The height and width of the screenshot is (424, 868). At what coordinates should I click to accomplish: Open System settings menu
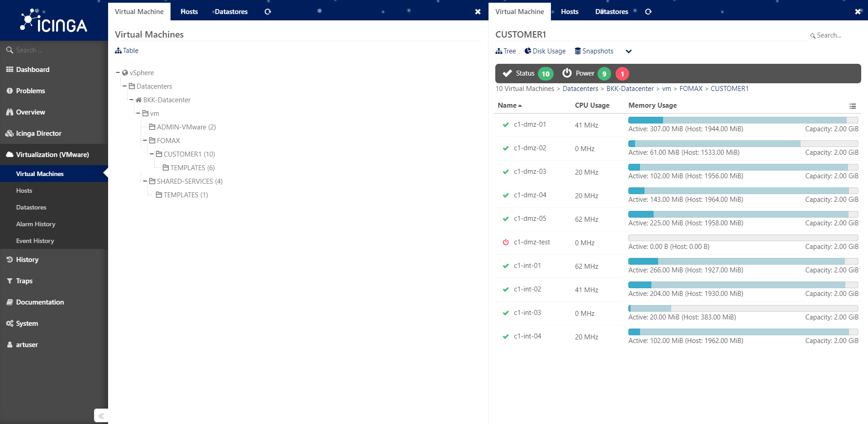27,324
